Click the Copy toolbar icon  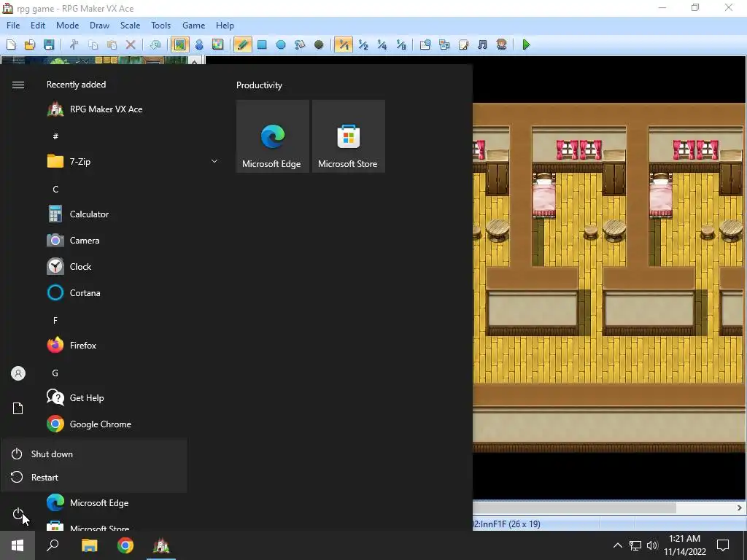click(93, 44)
